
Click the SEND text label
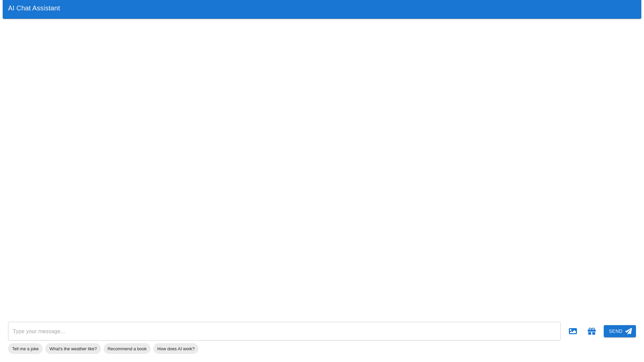pyautogui.click(x=615, y=331)
